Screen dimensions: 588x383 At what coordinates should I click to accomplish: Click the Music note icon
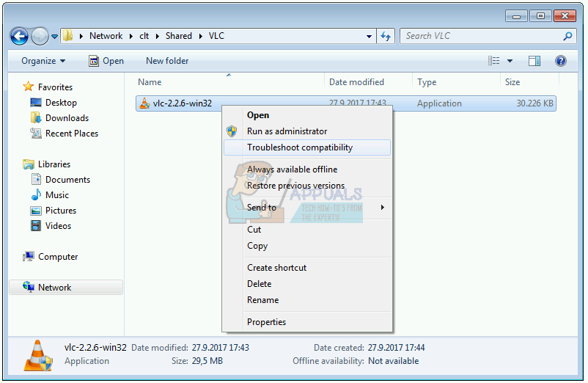(x=36, y=195)
